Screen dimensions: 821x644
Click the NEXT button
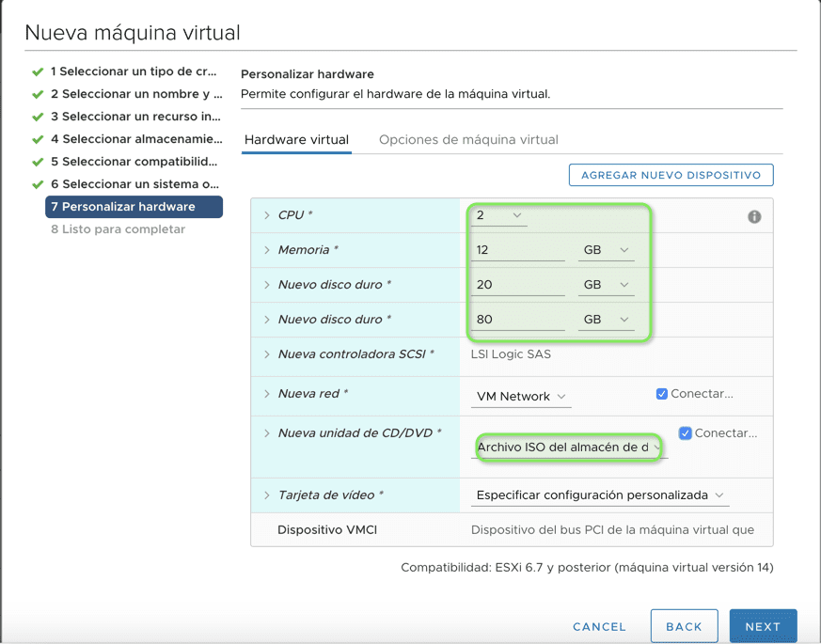(x=763, y=626)
